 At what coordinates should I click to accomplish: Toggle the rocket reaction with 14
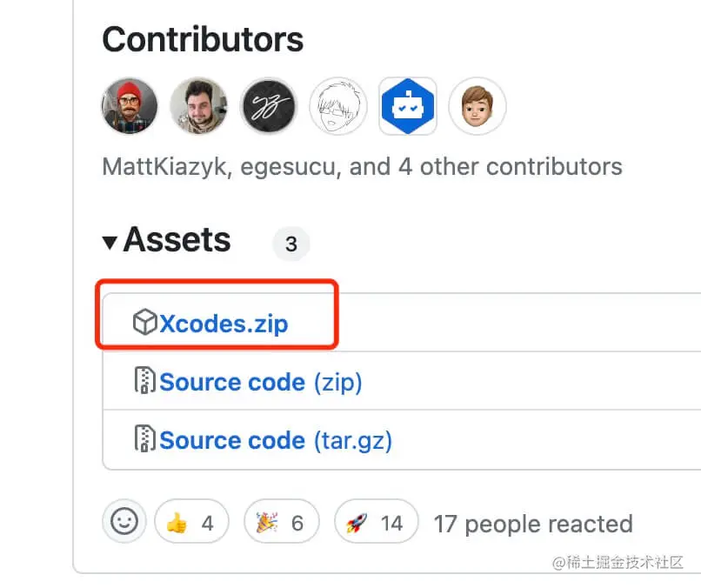[376, 523]
